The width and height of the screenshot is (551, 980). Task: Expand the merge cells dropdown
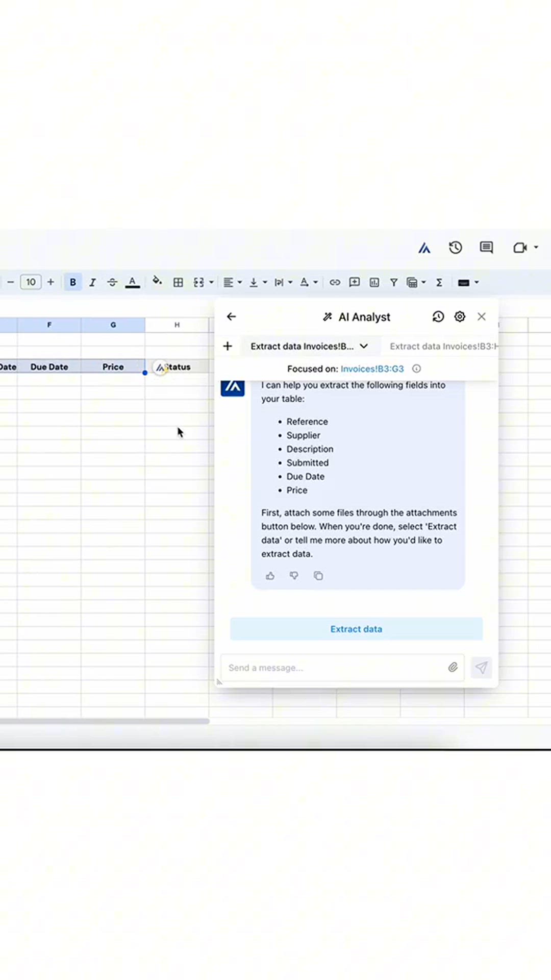click(211, 282)
